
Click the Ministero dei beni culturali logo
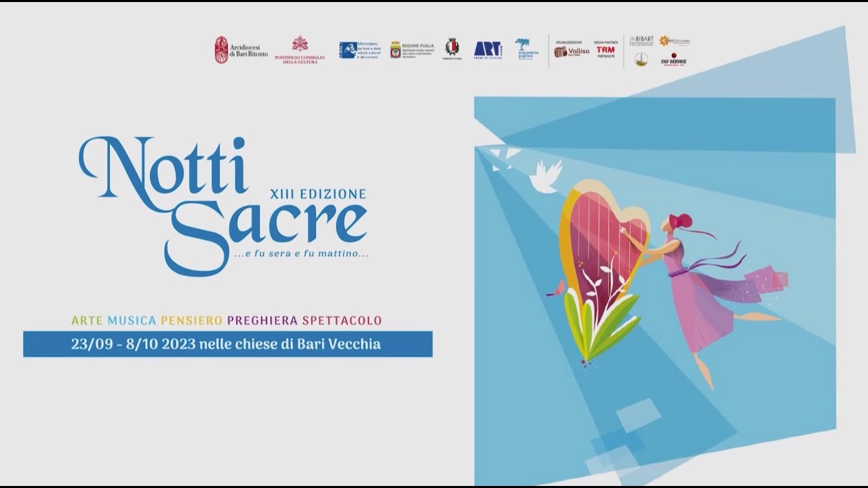360,50
